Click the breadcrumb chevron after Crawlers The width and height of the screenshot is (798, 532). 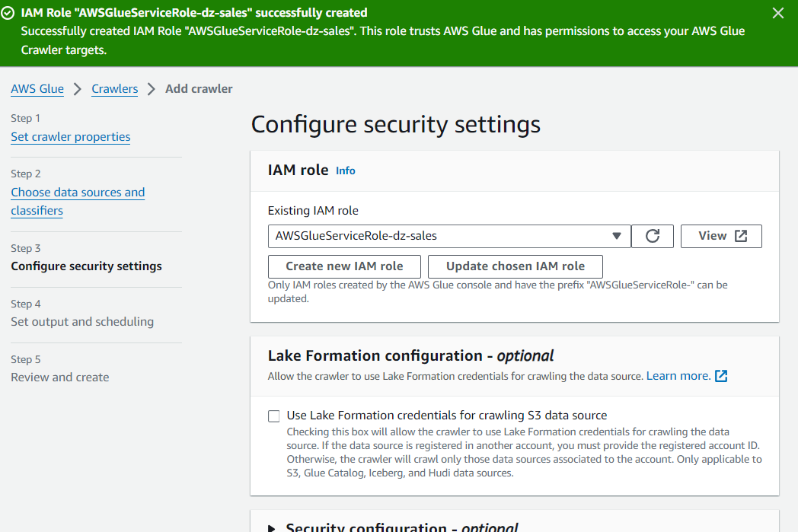tap(152, 89)
